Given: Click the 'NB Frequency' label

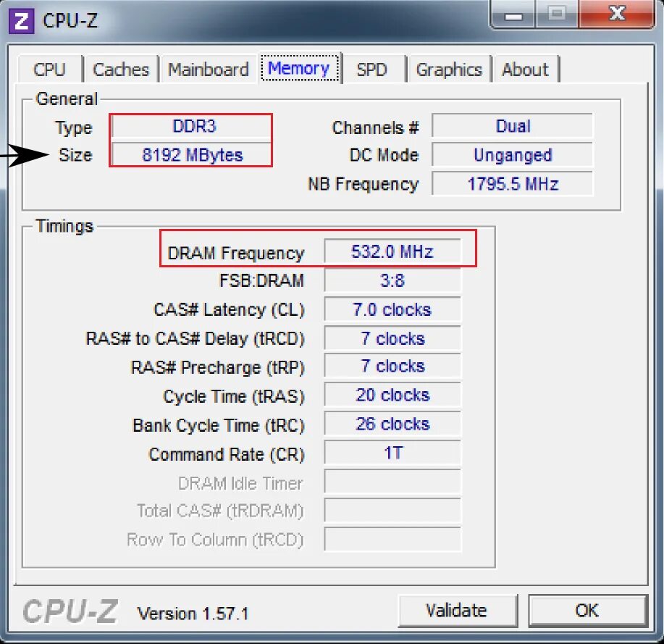Looking at the screenshot, I should (x=363, y=184).
